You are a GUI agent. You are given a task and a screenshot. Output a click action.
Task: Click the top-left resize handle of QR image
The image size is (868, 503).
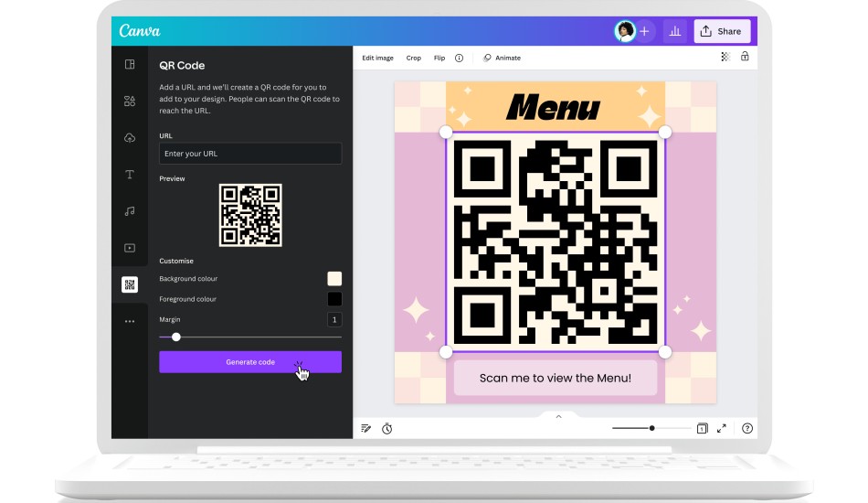[446, 132]
